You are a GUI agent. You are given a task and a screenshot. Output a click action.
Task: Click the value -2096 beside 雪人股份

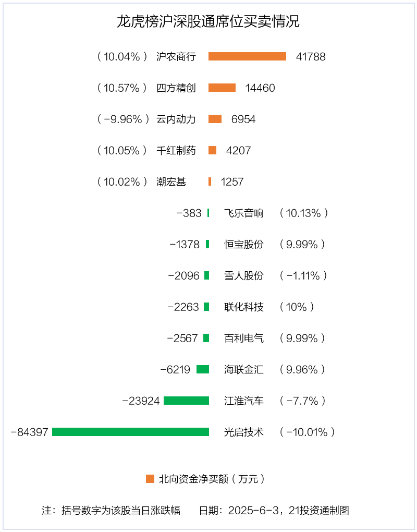[x=183, y=275]
